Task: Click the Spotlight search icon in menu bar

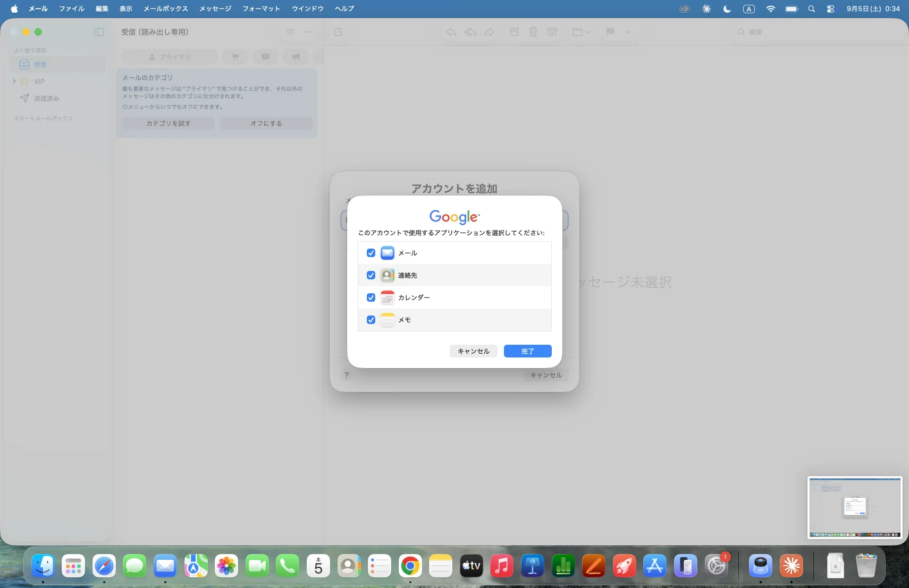Action: (811, 8)
